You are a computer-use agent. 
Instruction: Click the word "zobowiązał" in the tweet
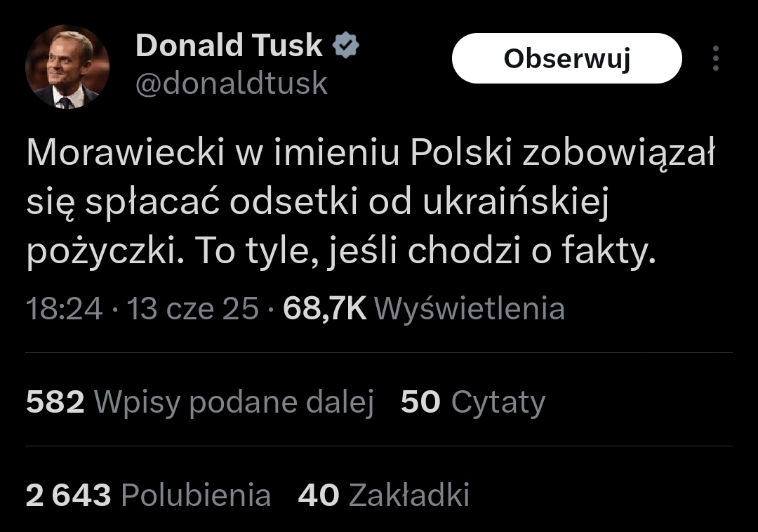tap(619, 154)
